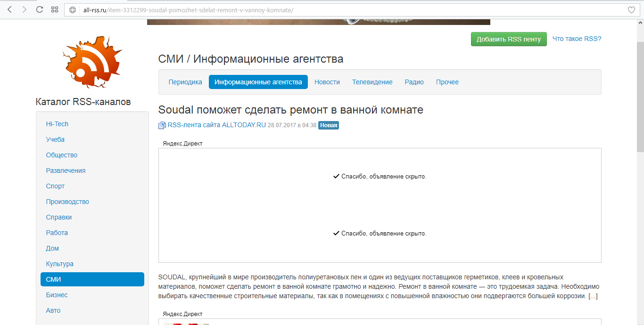Go forward with browser forward arrow
Screen dimensions: 644x325
click(x=25, y=9)
